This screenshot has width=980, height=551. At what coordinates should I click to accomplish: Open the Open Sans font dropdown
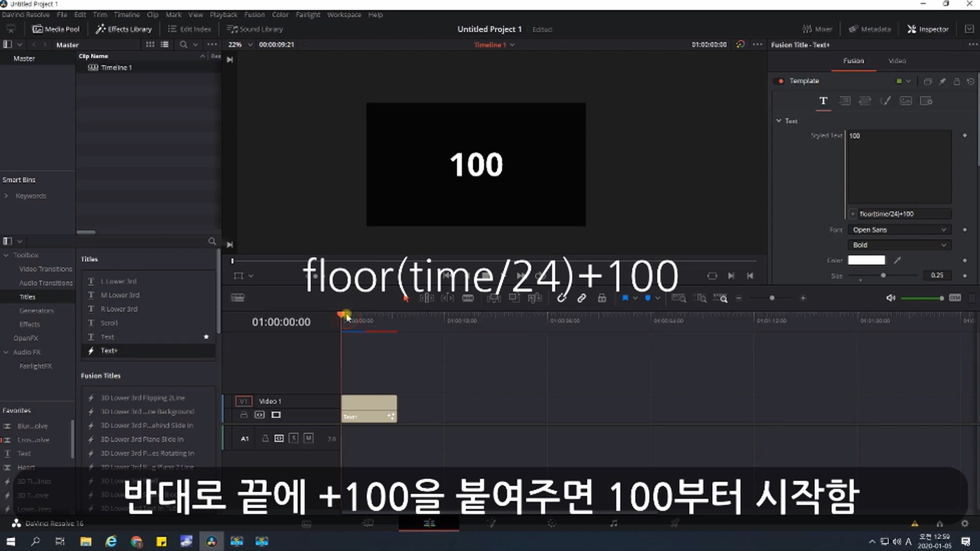click(x=899, y=230)
